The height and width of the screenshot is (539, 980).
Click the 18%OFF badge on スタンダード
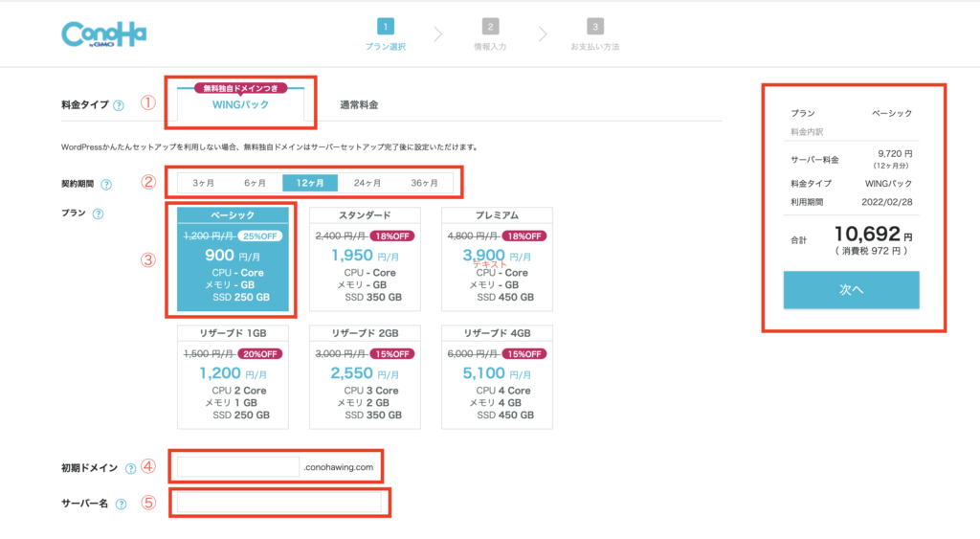coord(392,236)
